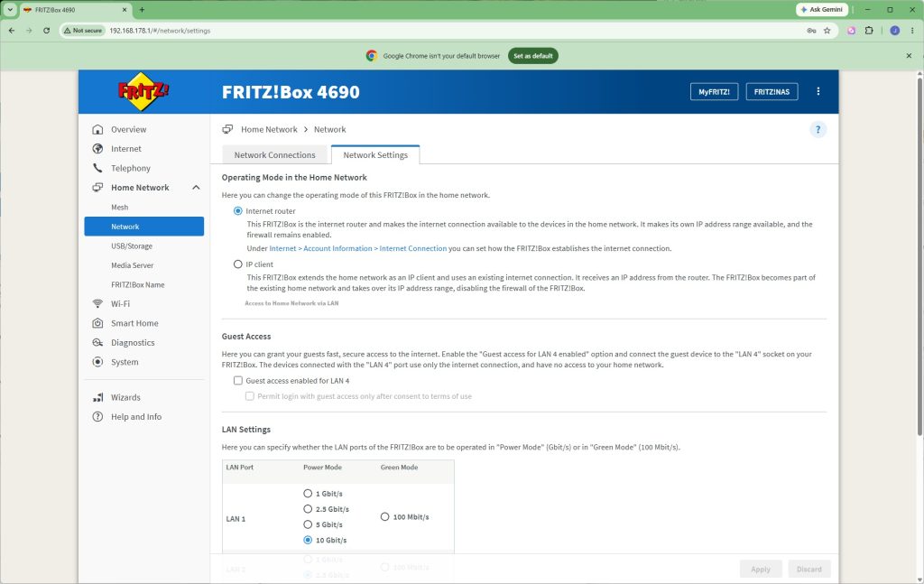The width and height of the screenshot is (924, 584).
Task: Tick permit login after consent checkbox
Action: (250, 396)
